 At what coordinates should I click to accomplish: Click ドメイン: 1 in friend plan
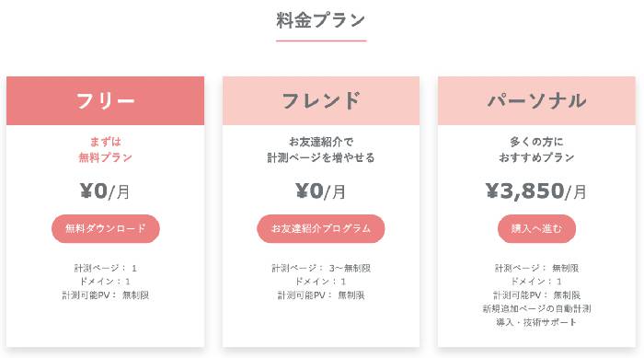coord(321,282)
